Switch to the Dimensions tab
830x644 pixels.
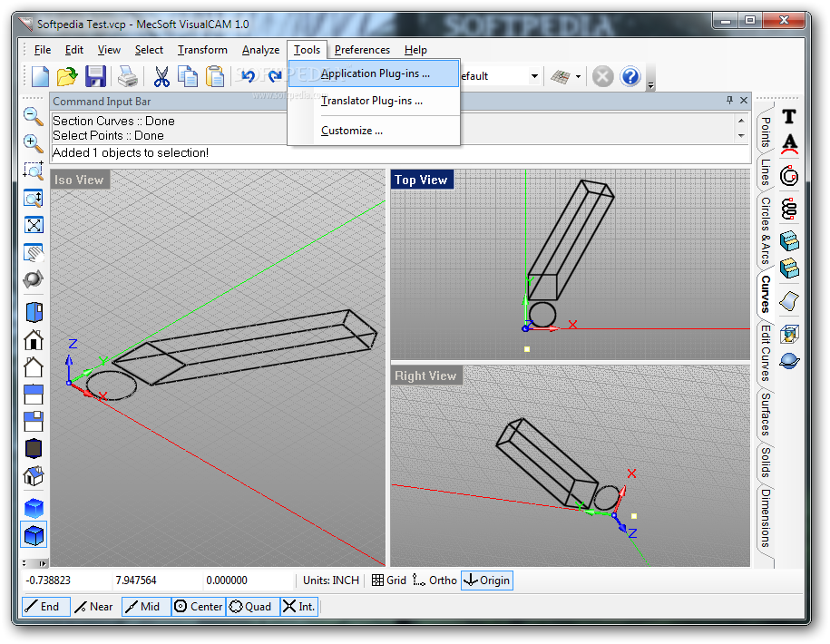[x=765, y=518]
